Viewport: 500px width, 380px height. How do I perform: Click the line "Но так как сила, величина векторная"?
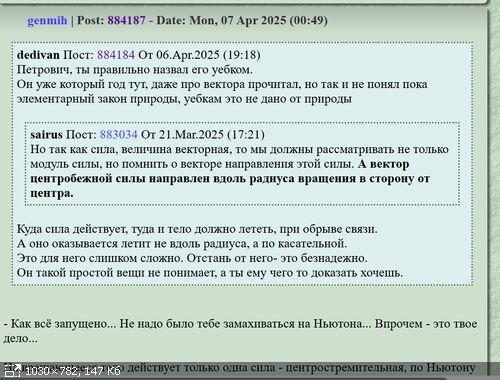(x=239, y=149)
